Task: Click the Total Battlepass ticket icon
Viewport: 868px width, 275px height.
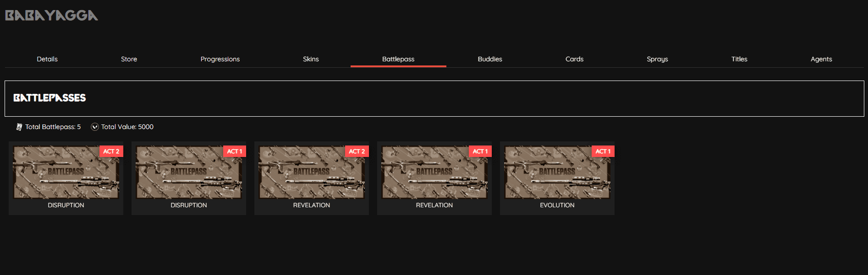Action: (19, 127)
